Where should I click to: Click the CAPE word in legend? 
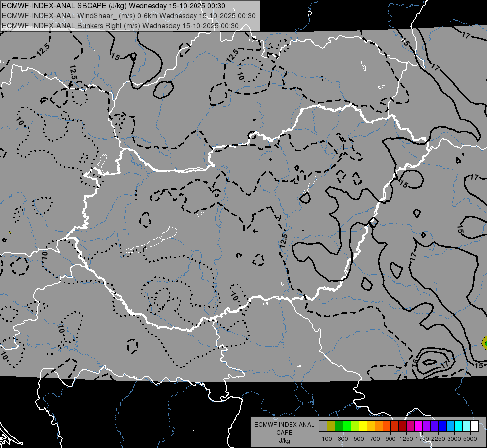[284, 433]
